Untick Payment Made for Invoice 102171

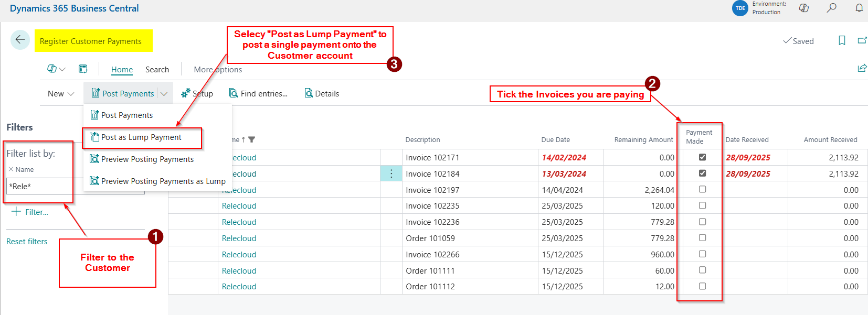pos(702,157)
